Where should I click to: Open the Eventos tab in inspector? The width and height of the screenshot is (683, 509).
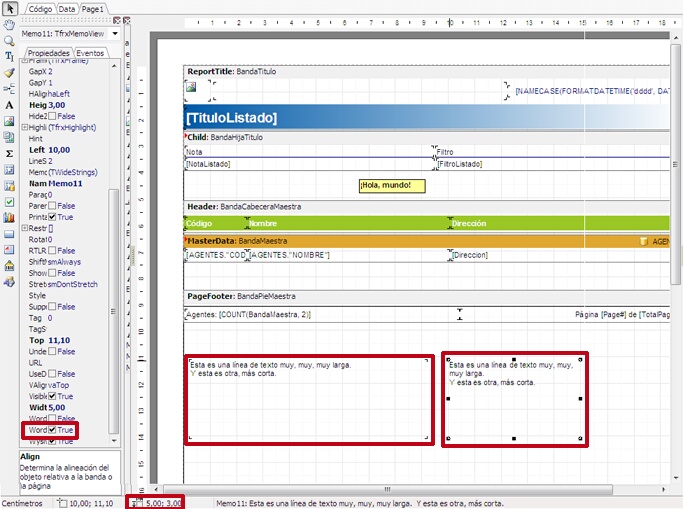pyautogui.click(x=91, y=53)
